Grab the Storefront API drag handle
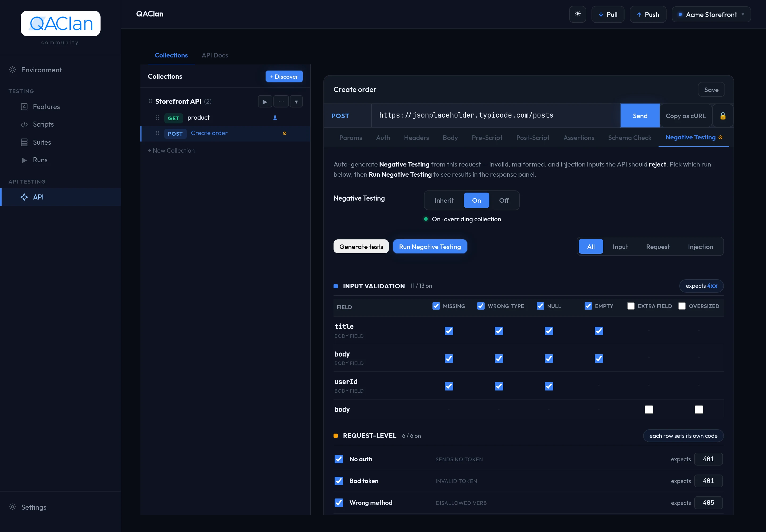 click(150, 101)
